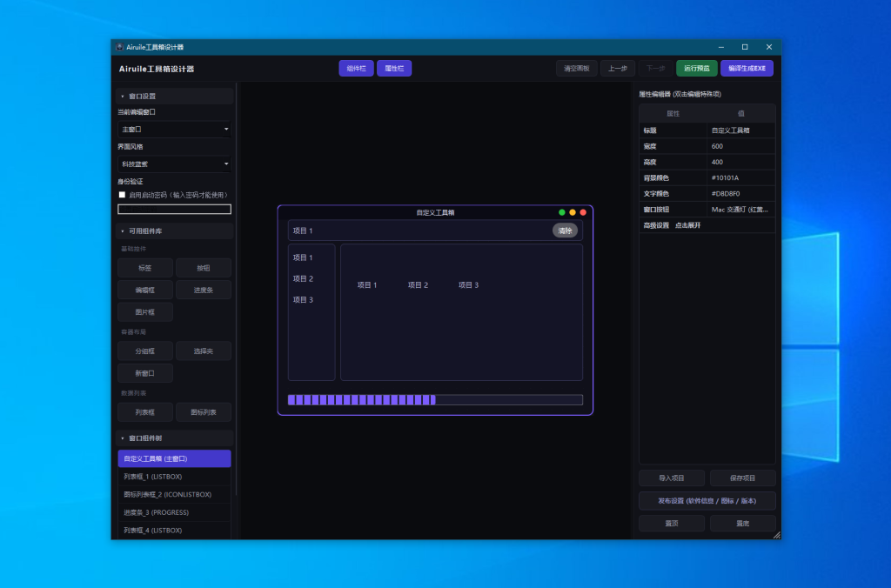Add a 标签 label component
Image resolution: width=891 pixels, height=588 pixels.
coord(145,268)
